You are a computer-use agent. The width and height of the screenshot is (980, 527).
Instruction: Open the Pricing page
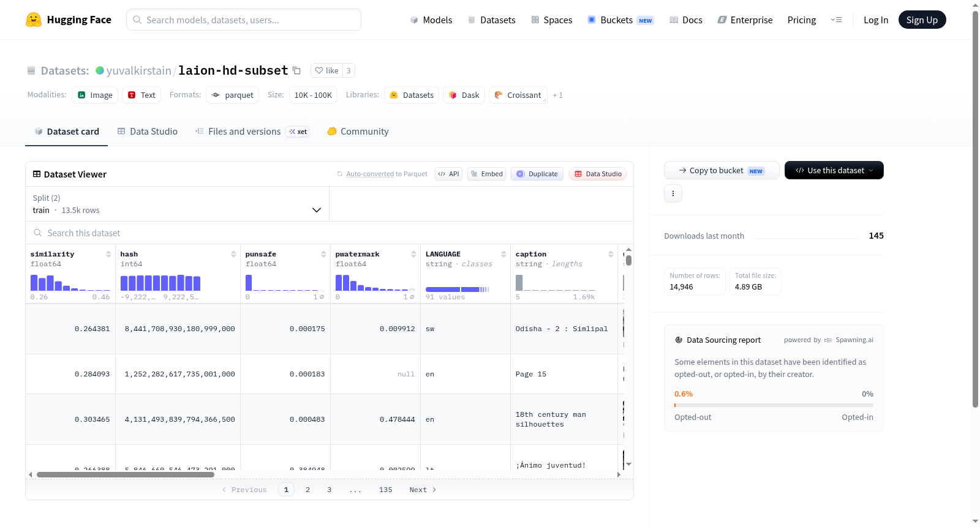click(802, 20)
